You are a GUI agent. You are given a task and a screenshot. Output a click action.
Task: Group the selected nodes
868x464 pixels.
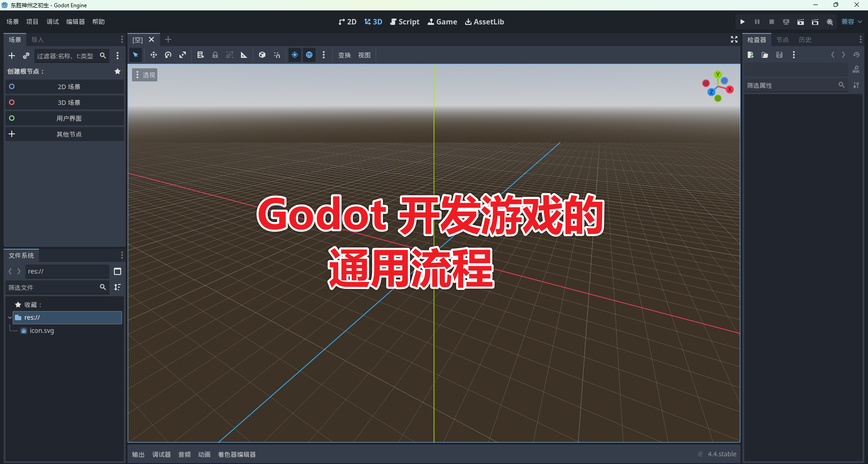pos(230,55)
